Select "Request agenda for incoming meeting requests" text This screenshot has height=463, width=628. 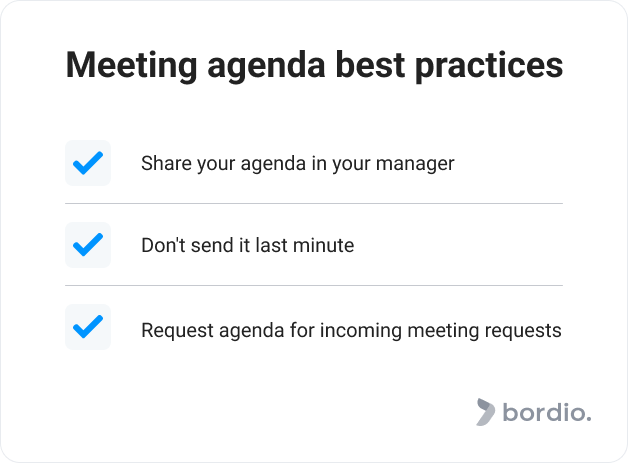(351, 331)
